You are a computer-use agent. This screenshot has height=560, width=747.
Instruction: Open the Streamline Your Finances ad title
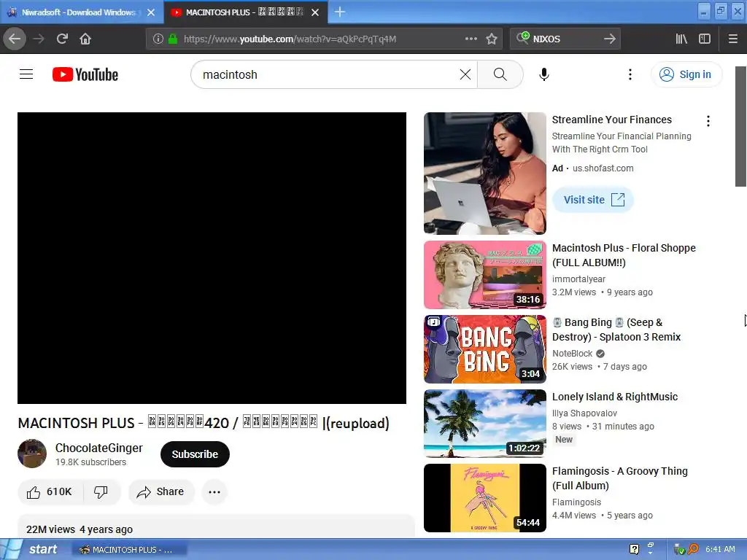coord(612,120)
